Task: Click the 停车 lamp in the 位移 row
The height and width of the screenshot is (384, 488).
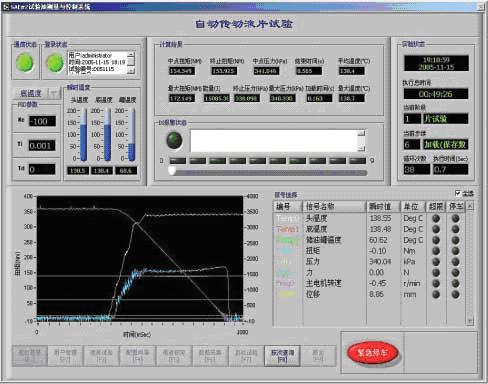Action: [455, 294]
